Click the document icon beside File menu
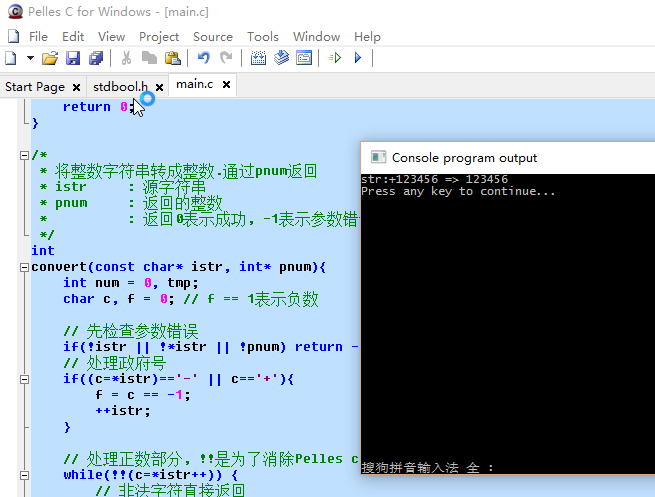 coord(13,36)
